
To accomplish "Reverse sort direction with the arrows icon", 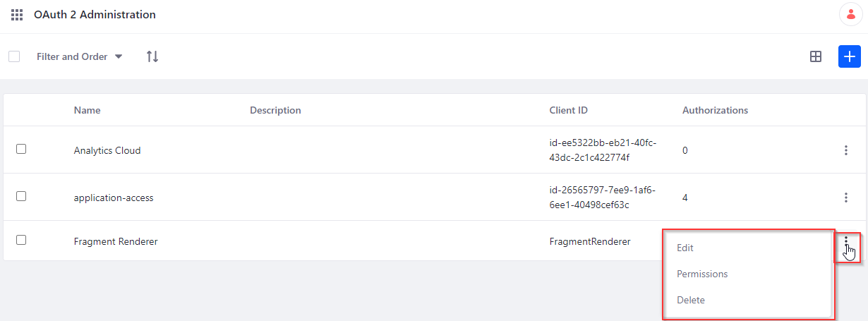I will tap(152, 56).
